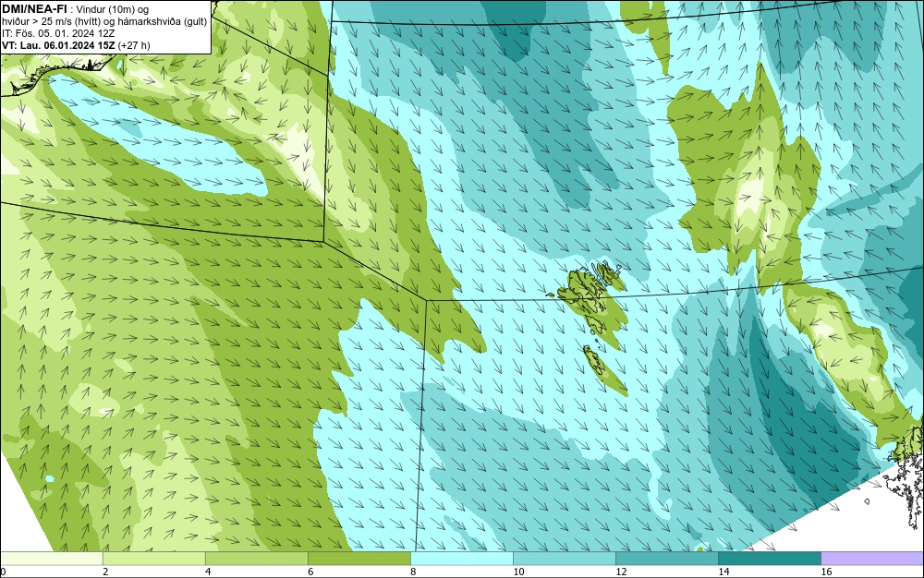Click the legend scale label 14

point(723,572)
